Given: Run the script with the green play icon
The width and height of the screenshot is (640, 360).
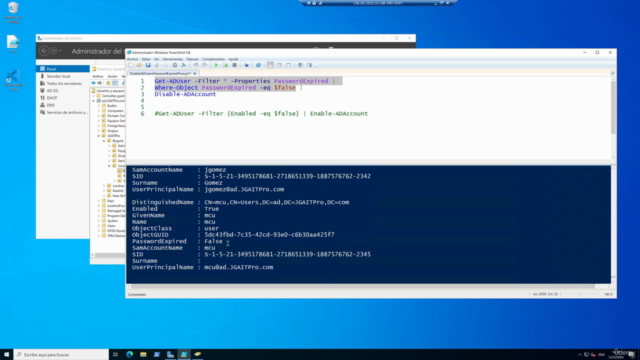Looking at the screenshot, I should [216, 65].
